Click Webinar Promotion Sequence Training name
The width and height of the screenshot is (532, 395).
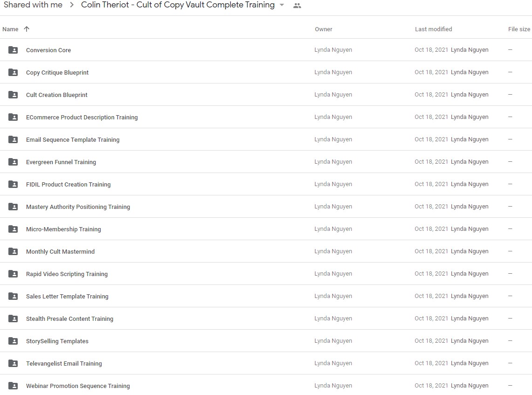[78, 386]
